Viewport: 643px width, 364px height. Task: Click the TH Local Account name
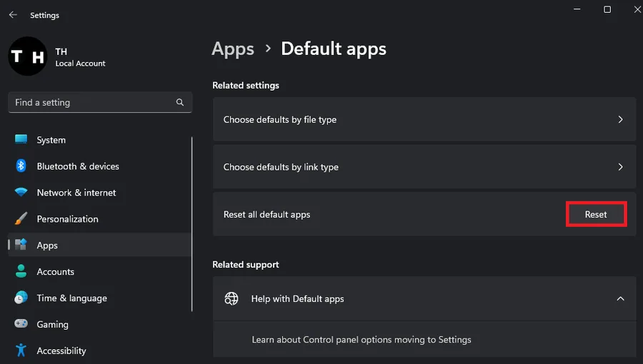pyautogui.click(x=80, y=57)
